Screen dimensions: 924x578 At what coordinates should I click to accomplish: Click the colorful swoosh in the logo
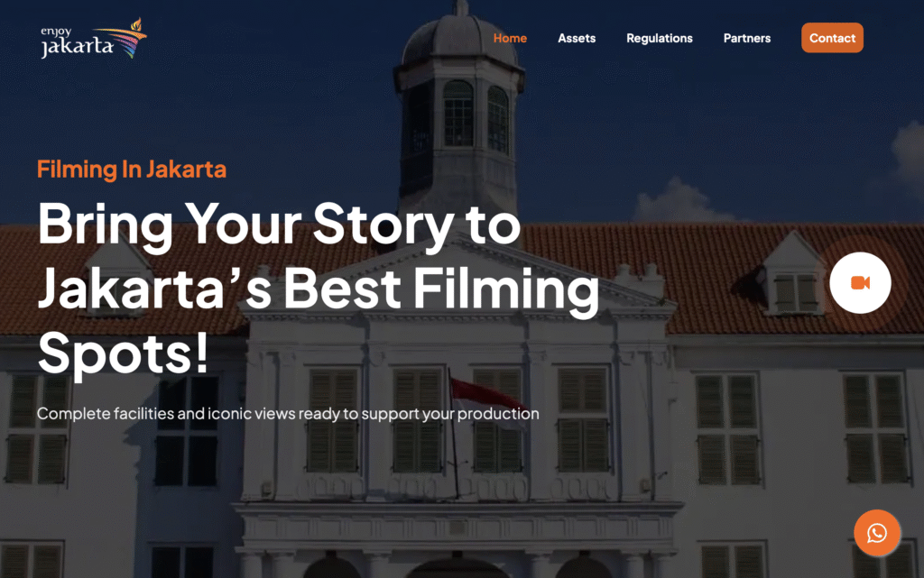click(123, 38)
